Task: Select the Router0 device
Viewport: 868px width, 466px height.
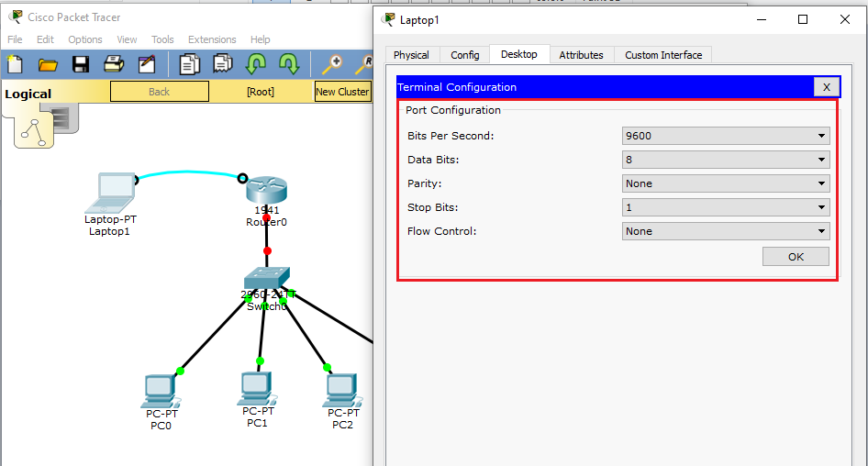Action: tap(266, 190)
